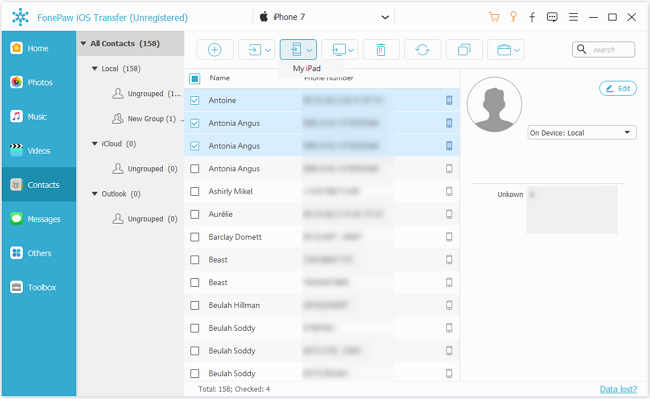Open the toolbox button dropdown arrow
Image resolution: width=650 pixels, height=399 pixels.
(517, 51)
